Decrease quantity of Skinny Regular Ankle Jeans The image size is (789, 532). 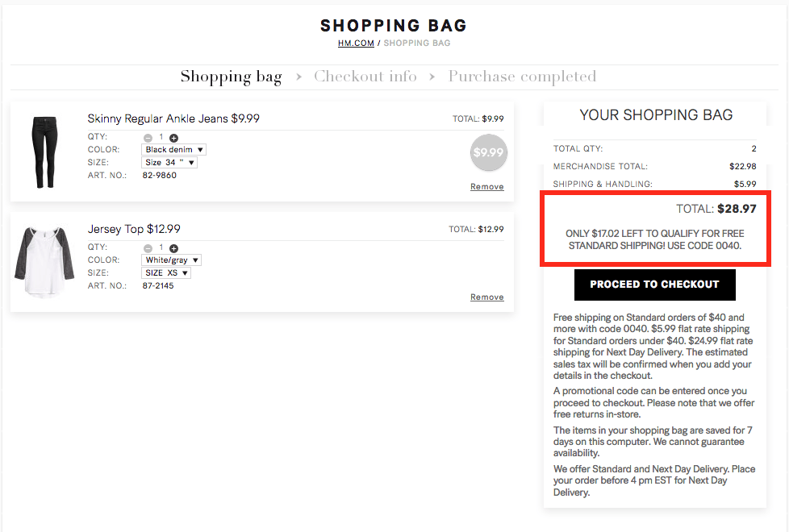click(148, 138)
